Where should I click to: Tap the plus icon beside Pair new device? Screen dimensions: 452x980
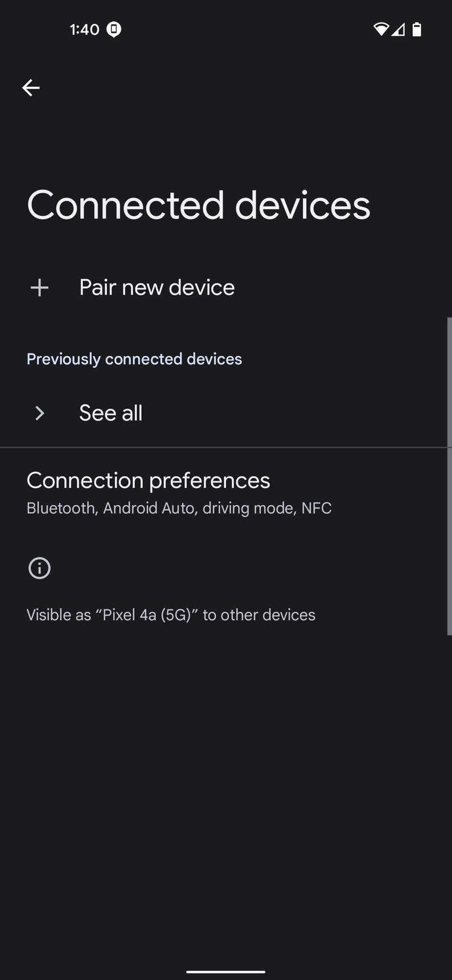39,288
